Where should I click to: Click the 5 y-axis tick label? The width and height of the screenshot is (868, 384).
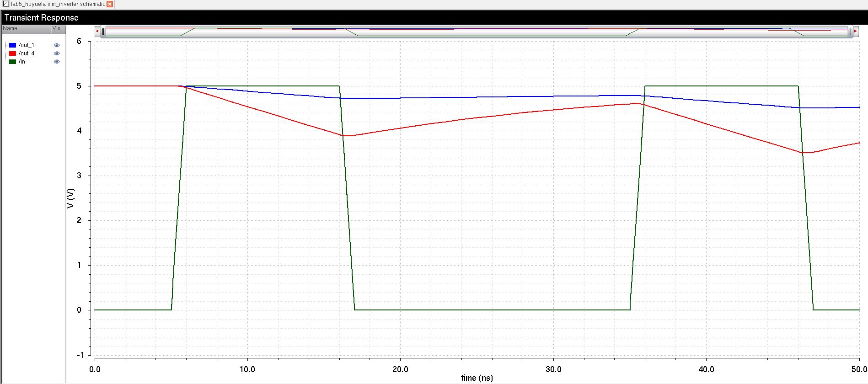(x=79, y=86)
